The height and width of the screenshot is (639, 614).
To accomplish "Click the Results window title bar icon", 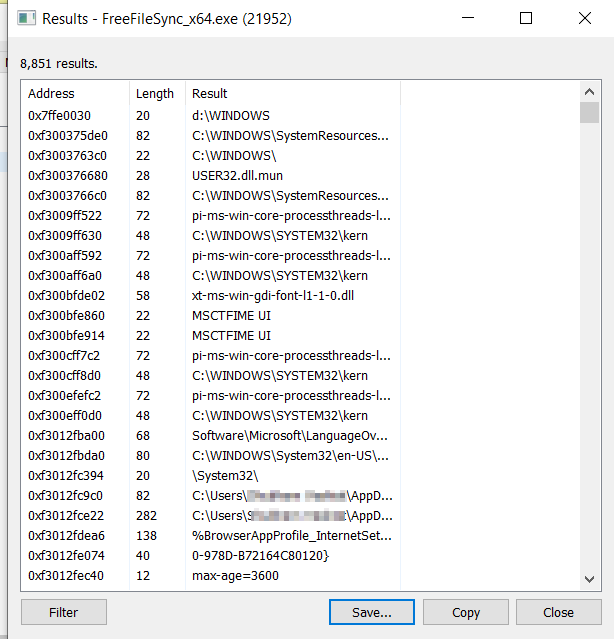I will pos(27,19).
